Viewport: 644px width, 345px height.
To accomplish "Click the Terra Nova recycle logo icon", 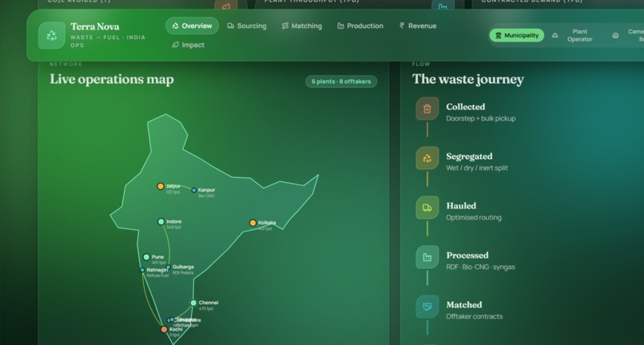I will pyautogui.click(x=52, y=35).
